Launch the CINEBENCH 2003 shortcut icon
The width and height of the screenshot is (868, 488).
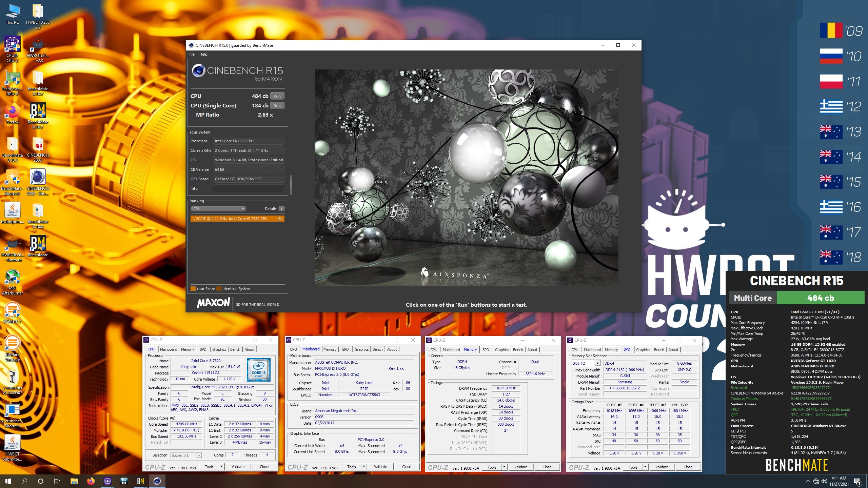pyautogui.click(x=38, y=182)
